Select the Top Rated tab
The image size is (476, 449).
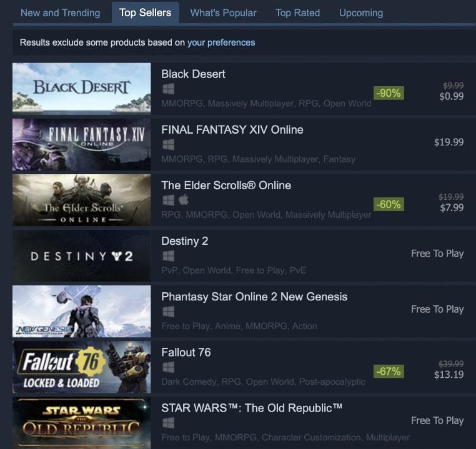(297, 12)
